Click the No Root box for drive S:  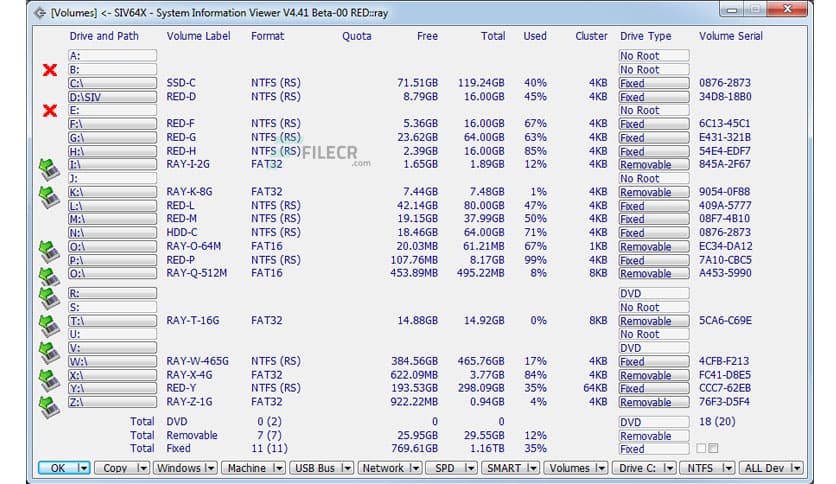(654, 307)
